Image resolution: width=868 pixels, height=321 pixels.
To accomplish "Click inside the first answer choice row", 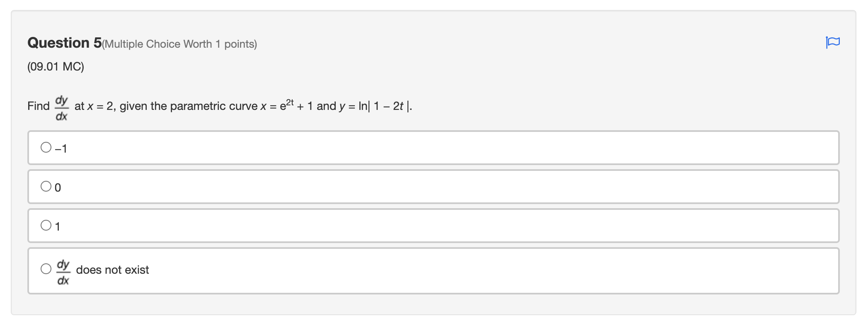I will (x=249, y=148).
